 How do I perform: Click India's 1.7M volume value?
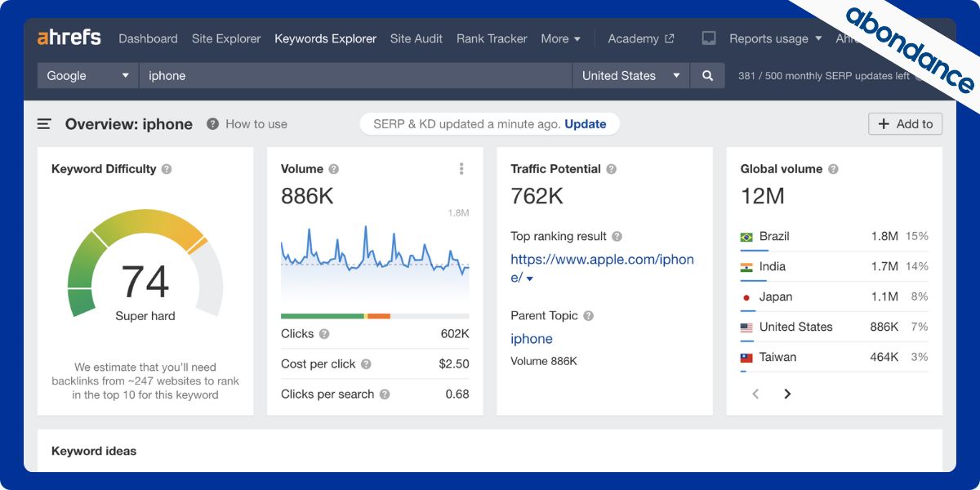pyautogui.click(x=884, y=267)
